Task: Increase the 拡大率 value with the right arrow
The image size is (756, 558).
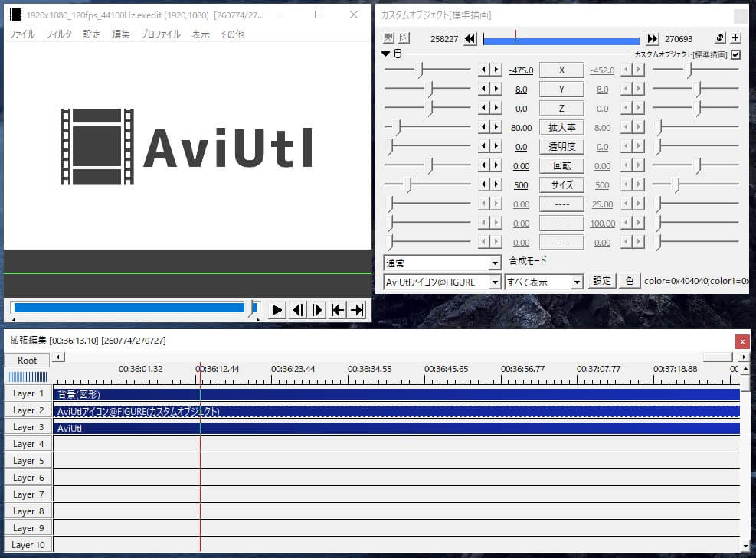Action: (x=496, y=127)
